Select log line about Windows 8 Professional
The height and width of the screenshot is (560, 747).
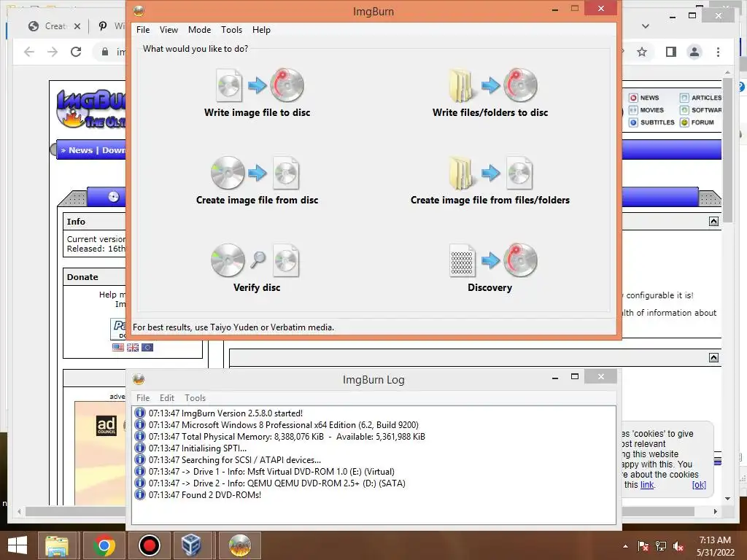tap(284, 425)
